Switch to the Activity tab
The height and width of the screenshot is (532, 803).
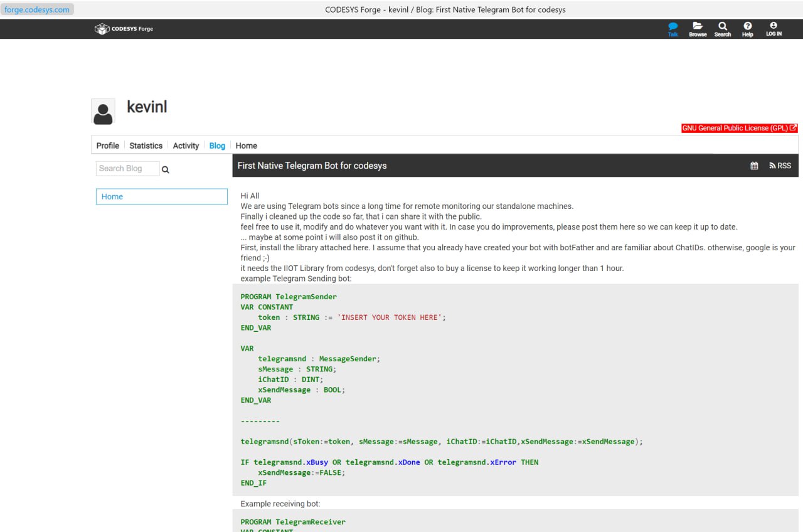pyautogui.click(x=186, y=146)
